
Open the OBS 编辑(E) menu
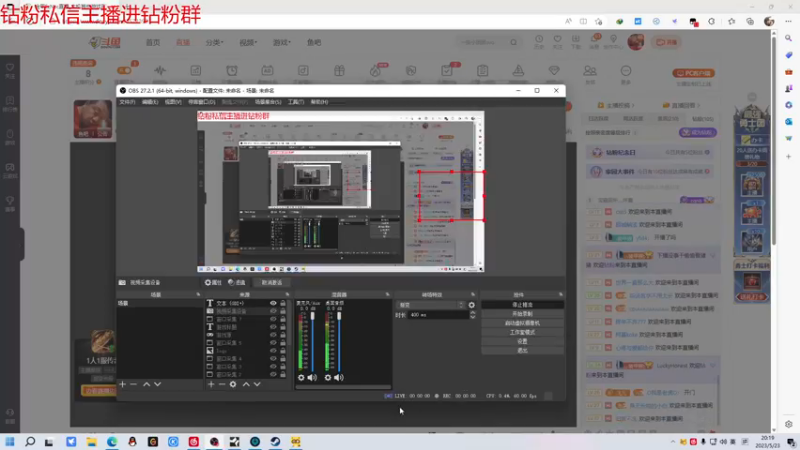tap(150, 102)
